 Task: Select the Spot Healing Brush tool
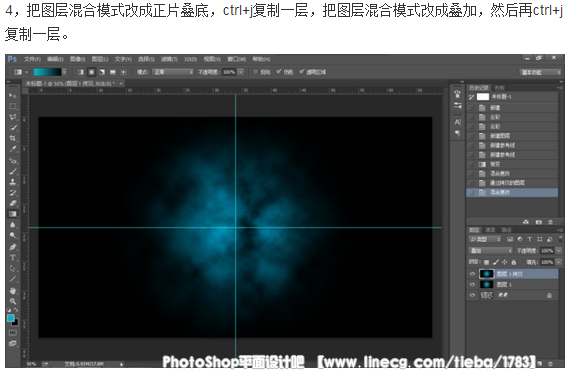coord(13,161)
